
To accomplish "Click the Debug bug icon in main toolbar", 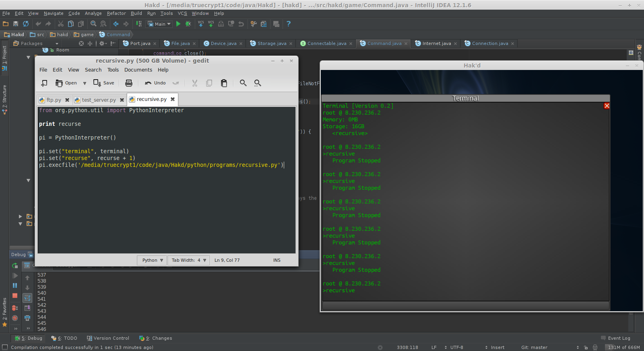I will [x=188, y=24].
